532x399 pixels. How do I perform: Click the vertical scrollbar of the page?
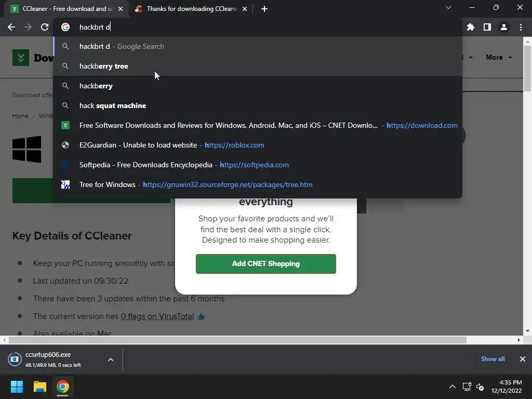click(527, 68)
